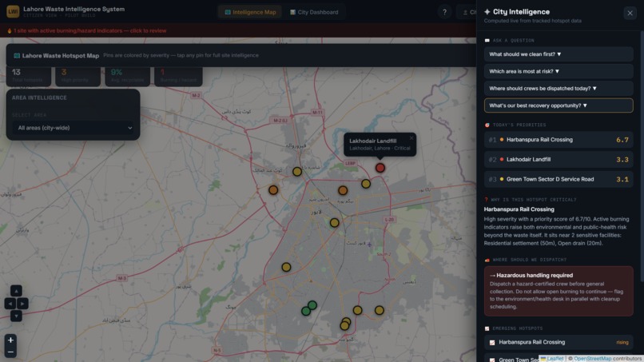Switch to the Intelligence Map tab

pyautogui.click(x=250, y=12)
